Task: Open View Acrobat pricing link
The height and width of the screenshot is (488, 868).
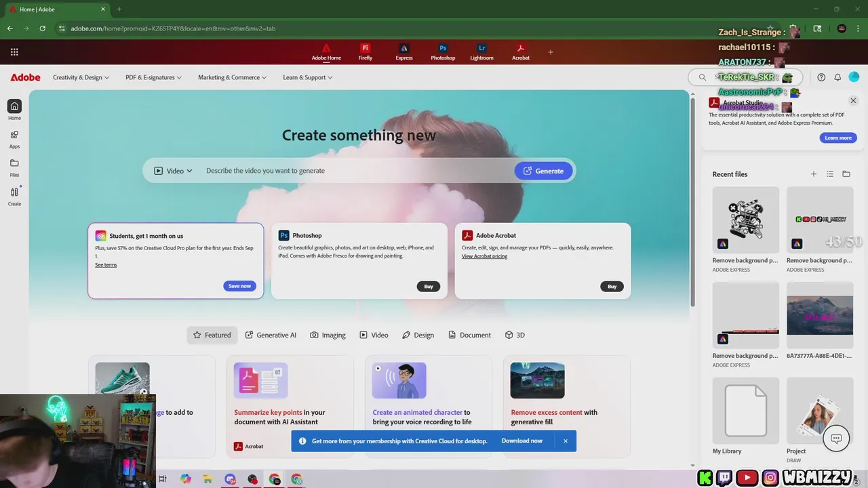Action: pyautogui.click(x=484, y=256)
